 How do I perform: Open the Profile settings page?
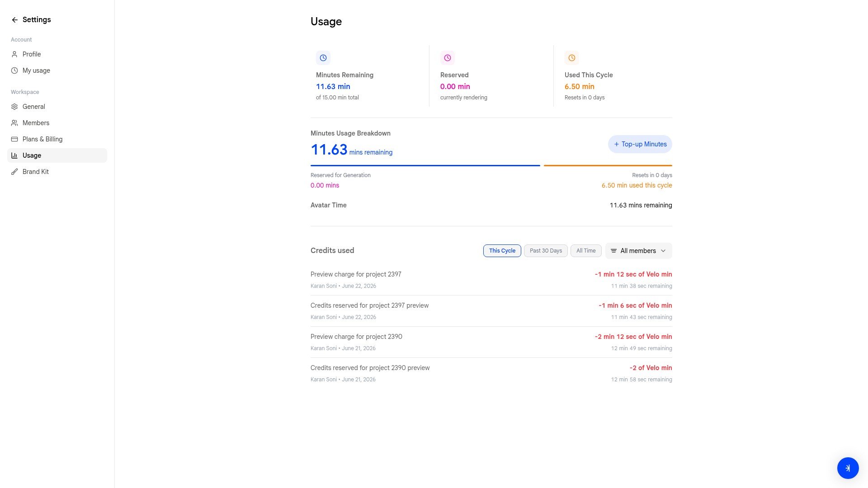[x=57, y=54]
